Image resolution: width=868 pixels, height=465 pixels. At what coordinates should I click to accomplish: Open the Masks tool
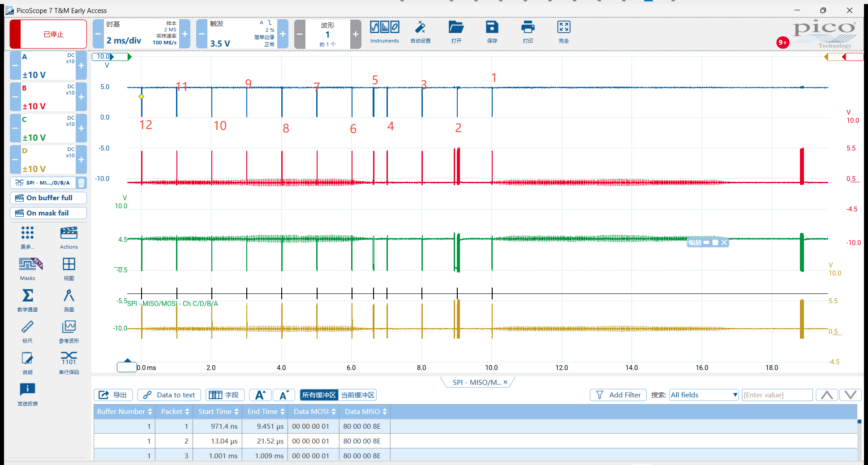click(27, 264)
